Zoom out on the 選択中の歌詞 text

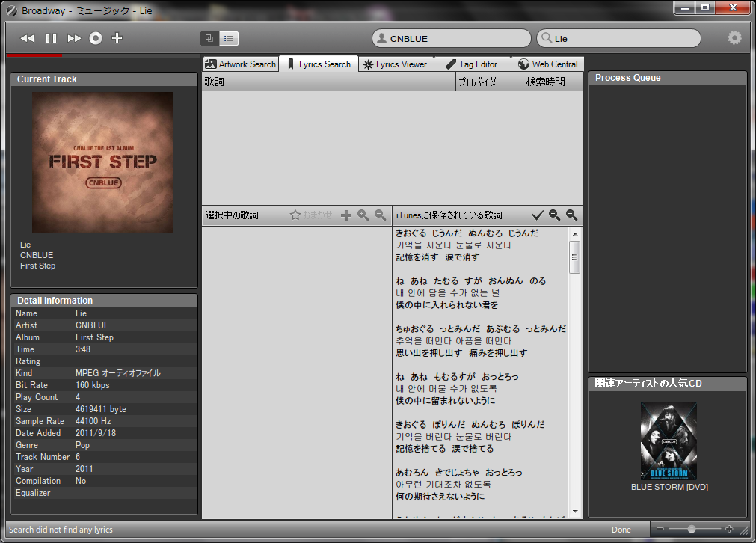[x=381, y=215]
